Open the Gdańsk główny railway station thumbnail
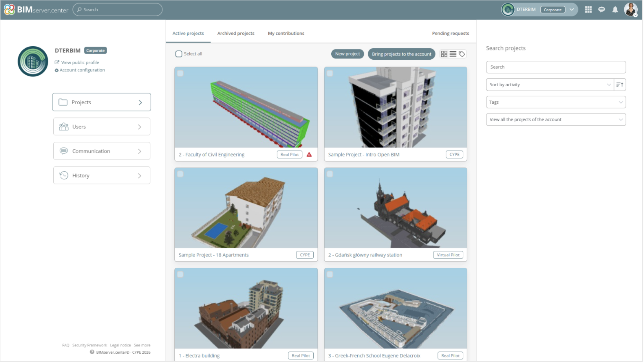Viewport: 644px width, 362px height. coord(396,208)
